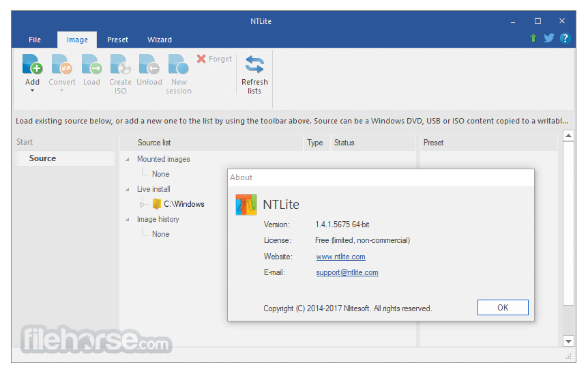Click the Source list column header
588x374 pixels.
click(x=211, y=143)
